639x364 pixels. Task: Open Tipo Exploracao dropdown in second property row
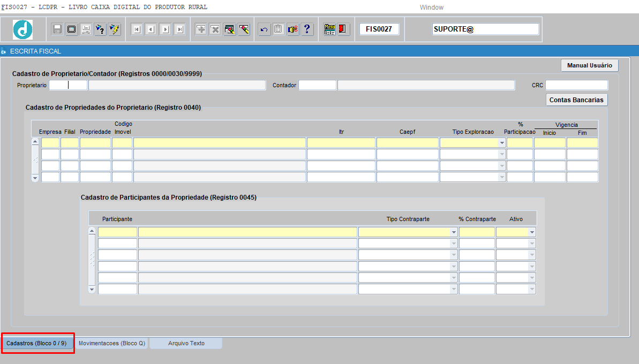pos(502,154)
